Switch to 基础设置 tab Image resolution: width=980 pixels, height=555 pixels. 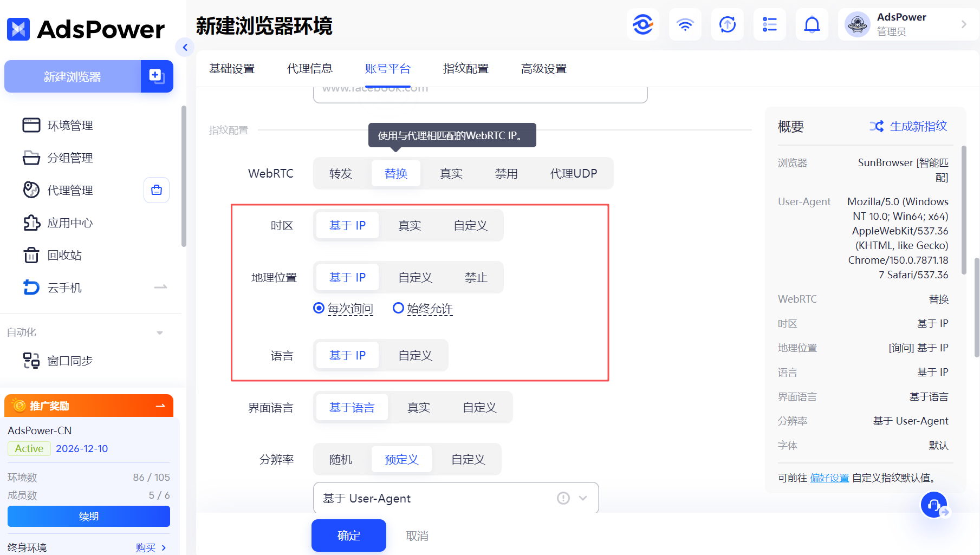coord(232,69)
